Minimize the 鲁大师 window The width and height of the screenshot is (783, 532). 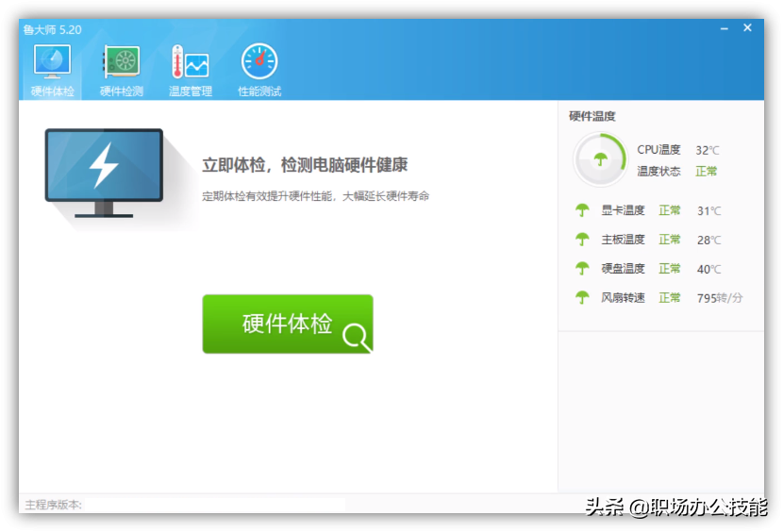point(725,29)
